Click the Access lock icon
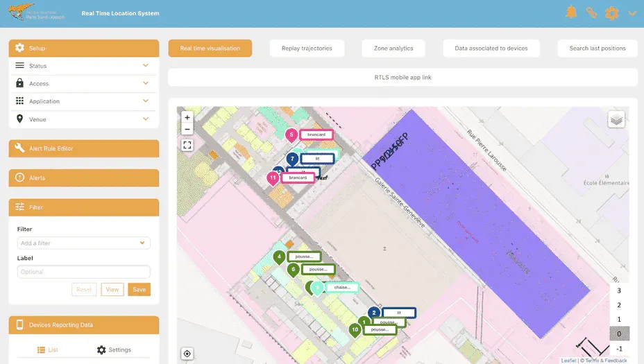The height and width of the screenshot is (364, 644). coord(19,83)
